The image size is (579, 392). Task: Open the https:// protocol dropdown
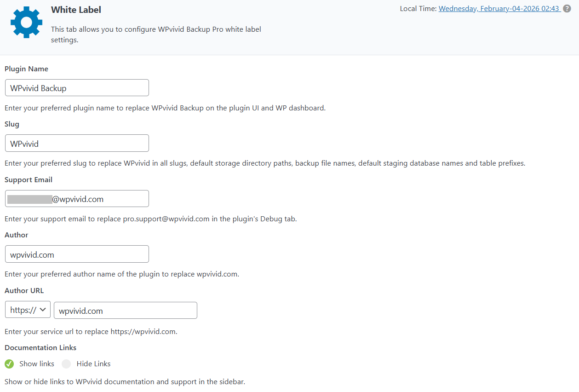(28, 310)
